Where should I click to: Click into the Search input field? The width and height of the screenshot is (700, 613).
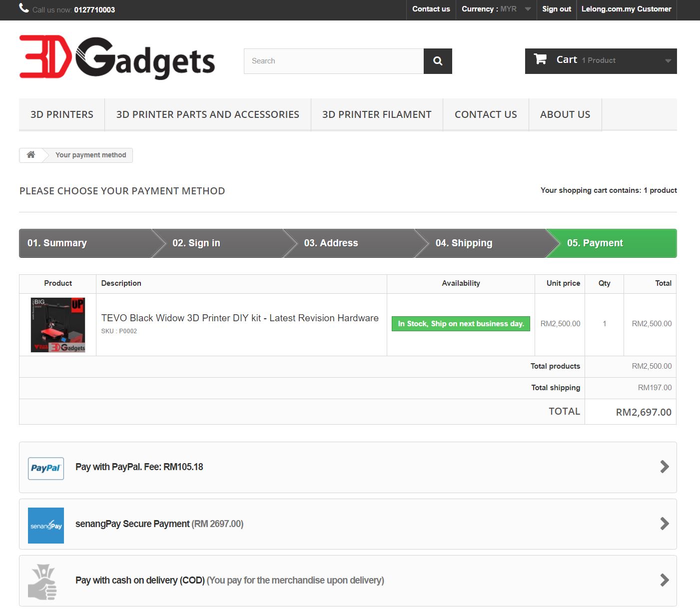334,61
